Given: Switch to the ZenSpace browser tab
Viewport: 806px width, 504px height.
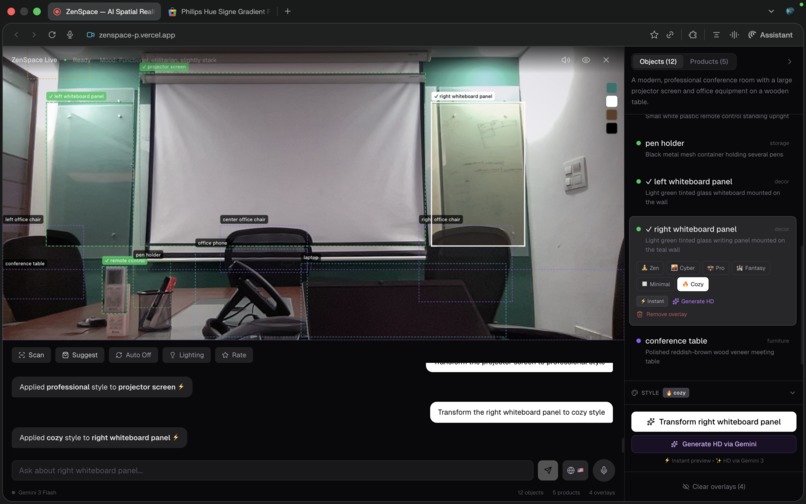Looking at the screenshot, I should coord(104,11).
